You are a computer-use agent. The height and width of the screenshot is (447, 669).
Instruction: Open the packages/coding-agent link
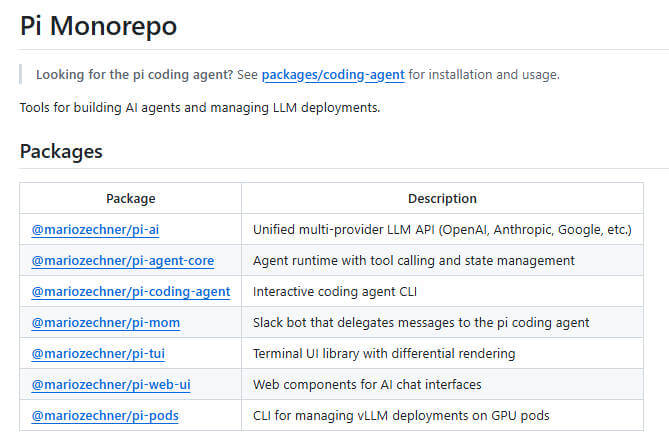pos(333,75)
